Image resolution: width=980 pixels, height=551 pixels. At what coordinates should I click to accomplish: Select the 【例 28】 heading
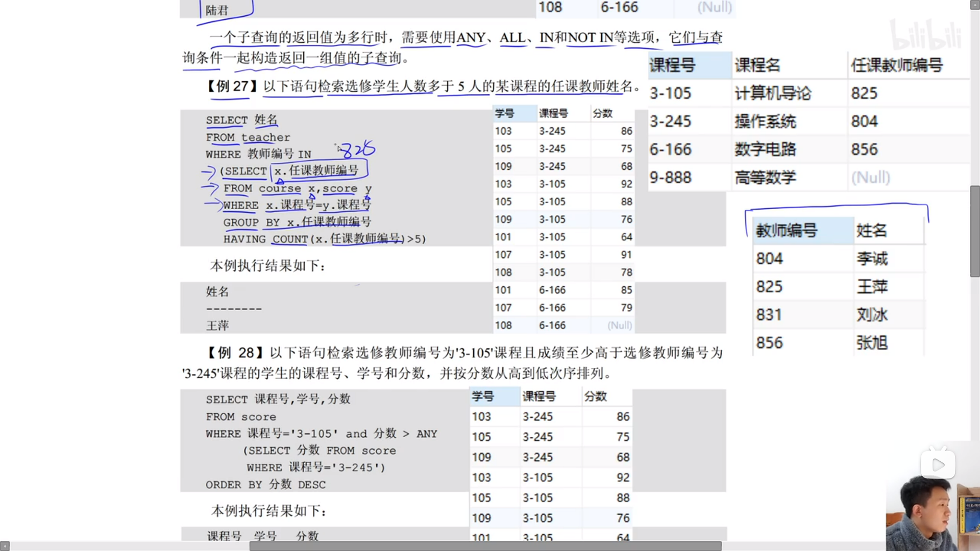tap(235, 353)
